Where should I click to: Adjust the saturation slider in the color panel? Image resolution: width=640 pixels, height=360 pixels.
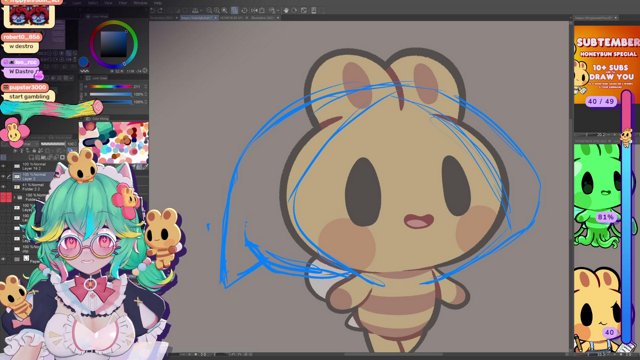click(110, 94)
